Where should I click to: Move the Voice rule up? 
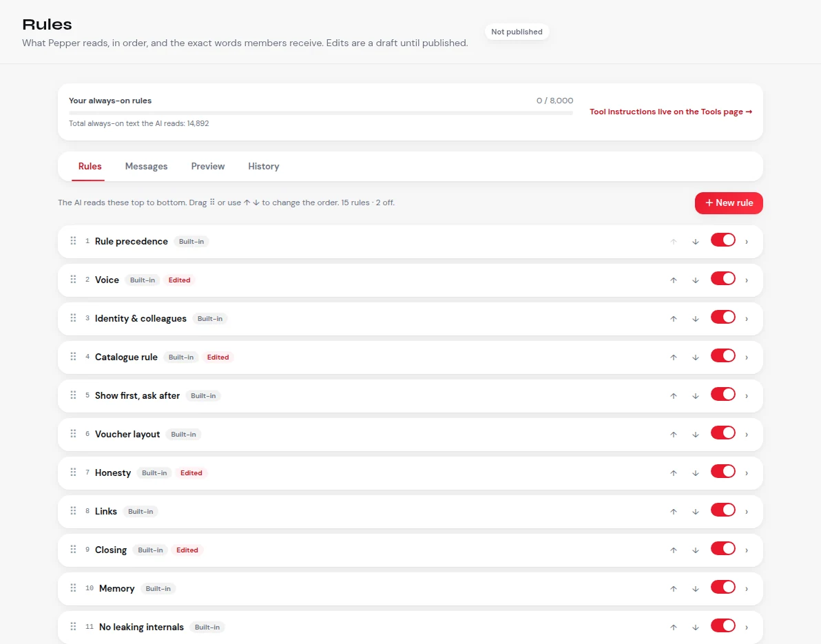coord(674,280)
